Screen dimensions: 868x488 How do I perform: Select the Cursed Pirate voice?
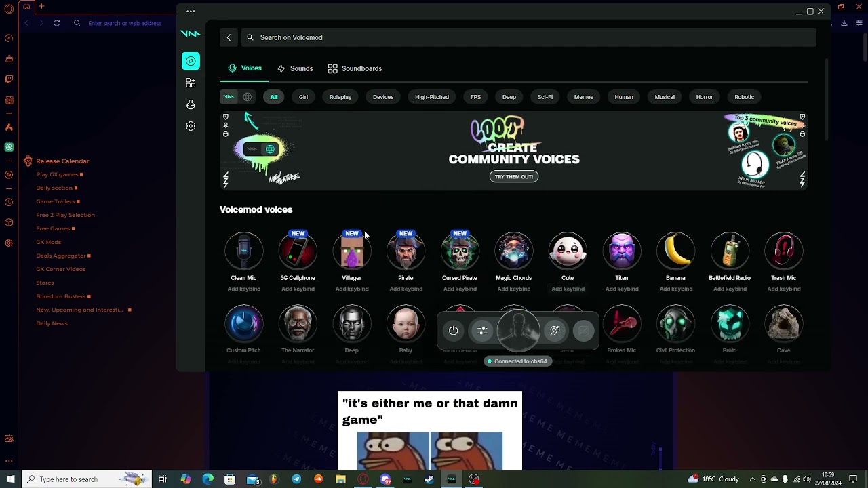(460, 251)
